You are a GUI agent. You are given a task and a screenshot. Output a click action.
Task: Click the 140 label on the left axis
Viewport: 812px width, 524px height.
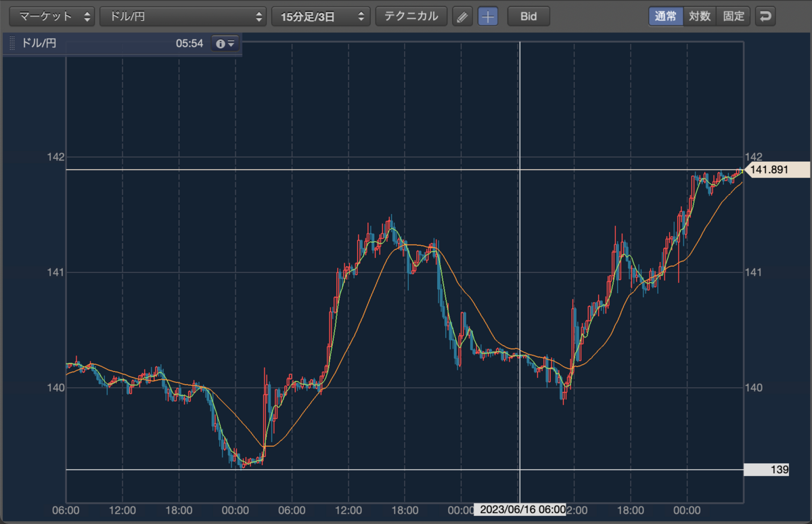pos(55,388)
